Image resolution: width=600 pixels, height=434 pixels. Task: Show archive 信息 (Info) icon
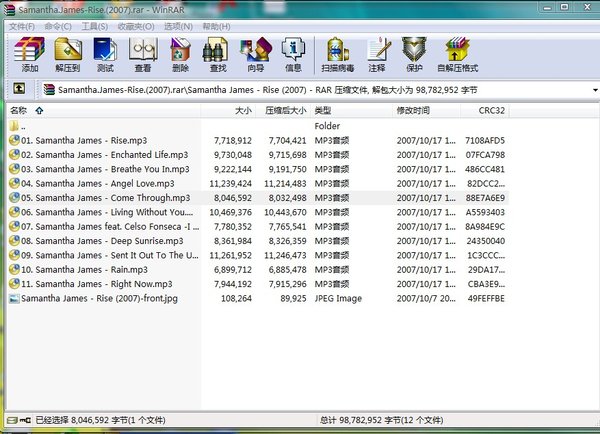(x=293, y=50)
